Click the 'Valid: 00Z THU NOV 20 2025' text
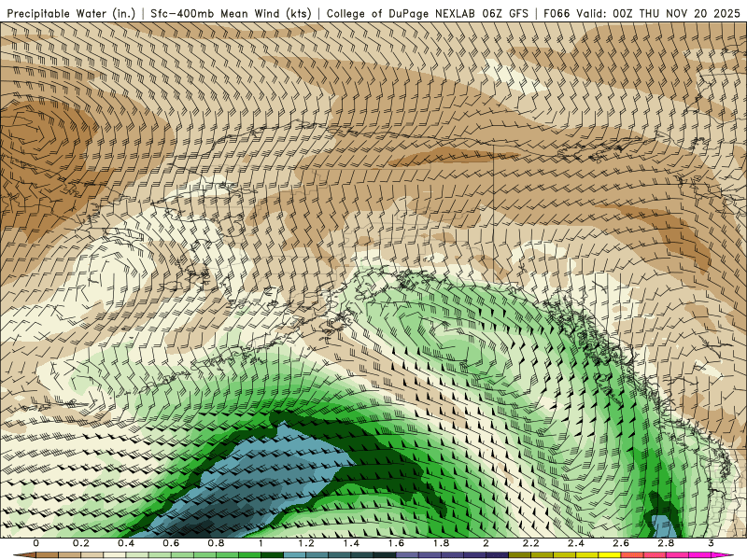This screenshot has height=560, width=747. click(x=659, y=14)
